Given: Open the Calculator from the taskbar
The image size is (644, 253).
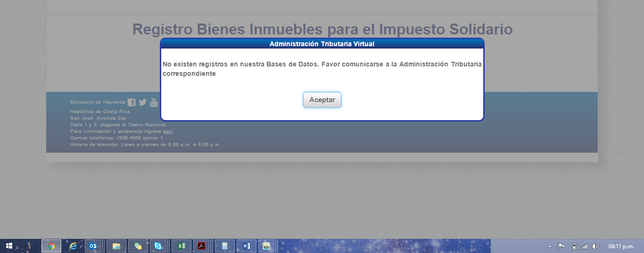Looking at the screenshot, I should pos(225,246).
